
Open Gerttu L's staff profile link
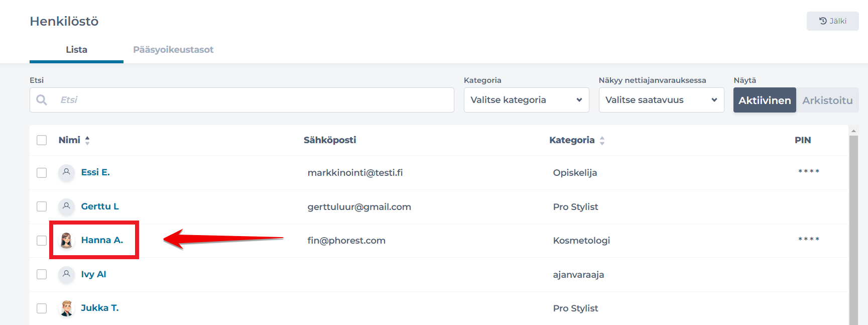[x=100, y=206]
